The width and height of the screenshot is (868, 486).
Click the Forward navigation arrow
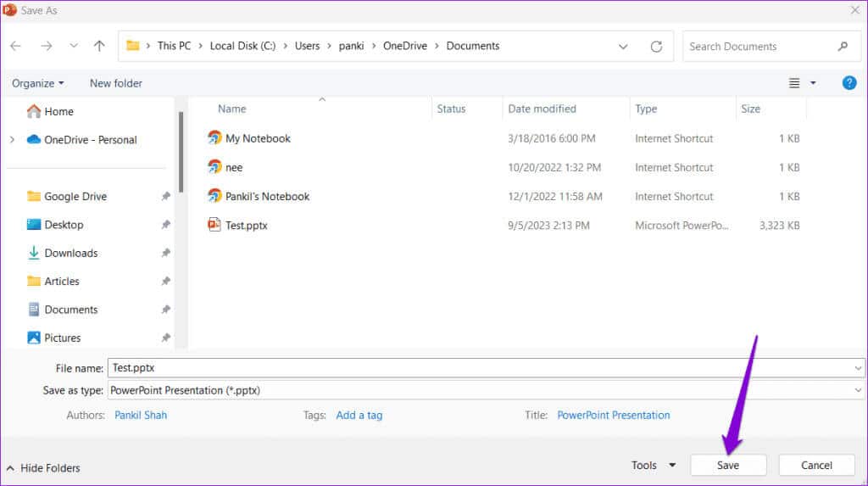click(x=47, y=46)
